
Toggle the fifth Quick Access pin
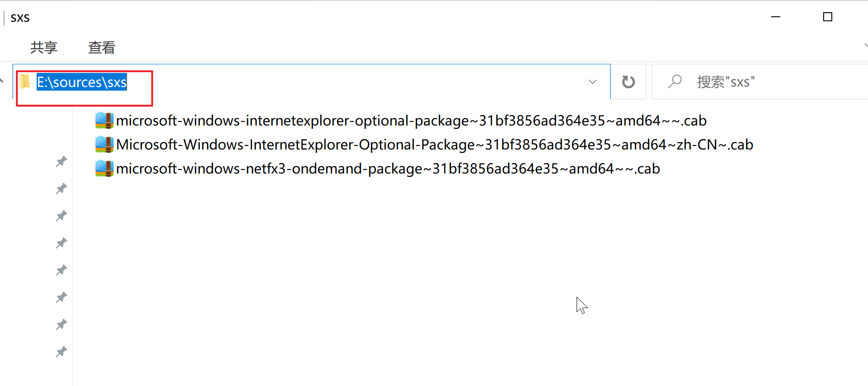(x=61, y=270)
